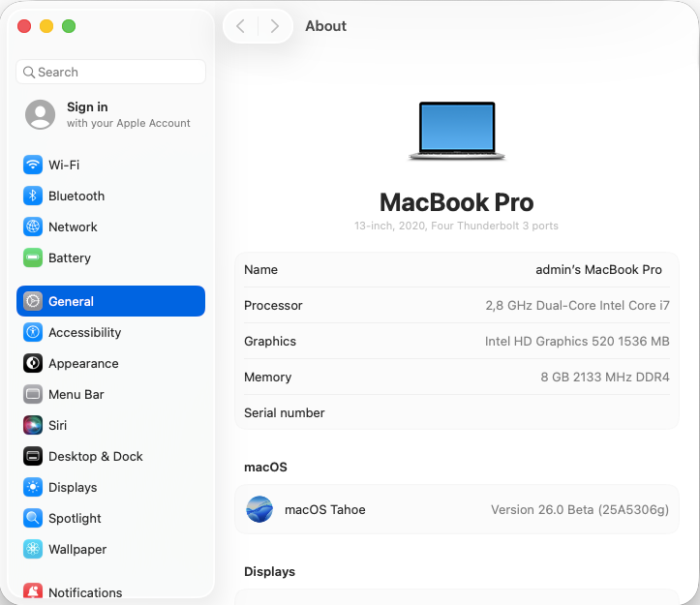Screen dimensions: 700x605
Task: Click Version 26.0 Beta (25A5306g)
Action: tap(580, 509)
